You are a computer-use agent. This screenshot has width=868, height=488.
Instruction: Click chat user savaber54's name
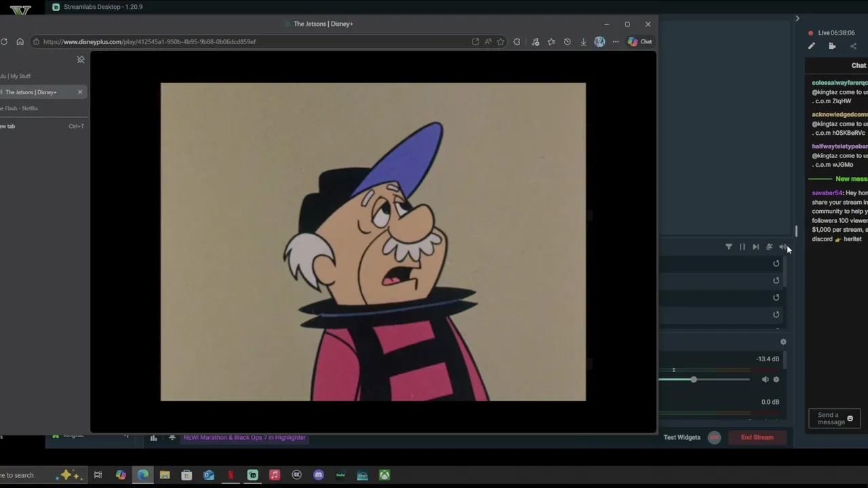tap(827, 193)
